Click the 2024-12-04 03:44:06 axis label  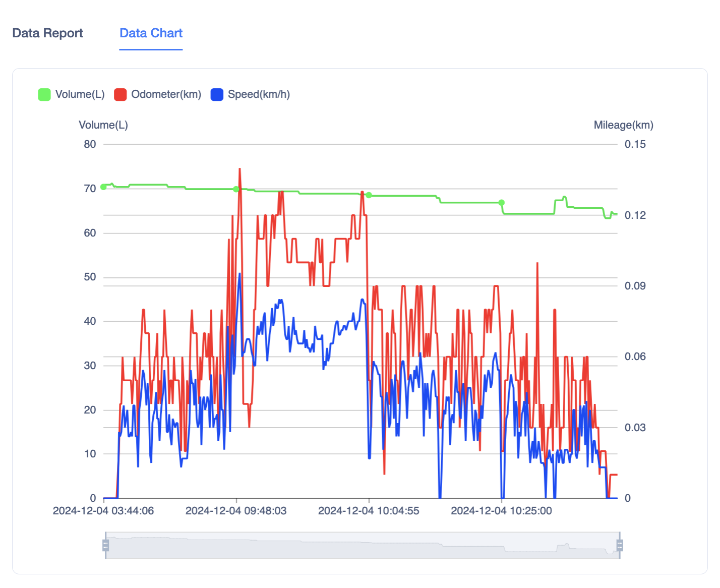pos(103,511)
